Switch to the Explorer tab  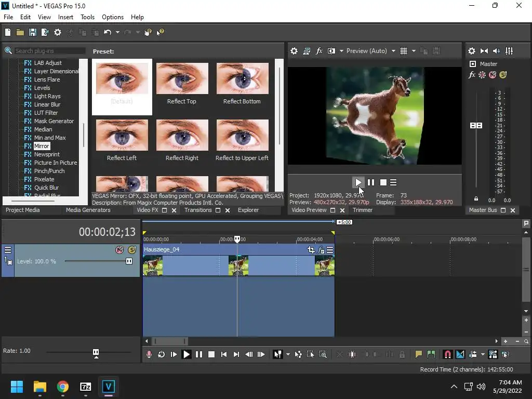tap(248, 210)
